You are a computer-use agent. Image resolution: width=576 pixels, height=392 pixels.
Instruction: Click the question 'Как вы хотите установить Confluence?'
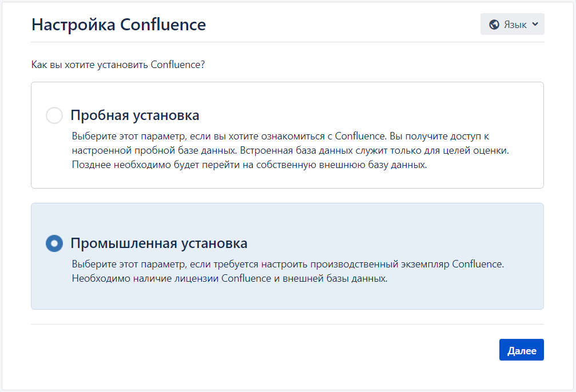118,65
